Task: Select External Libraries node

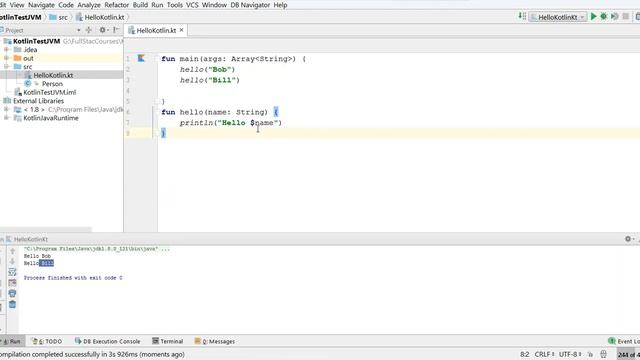Action: pos(38,101)
